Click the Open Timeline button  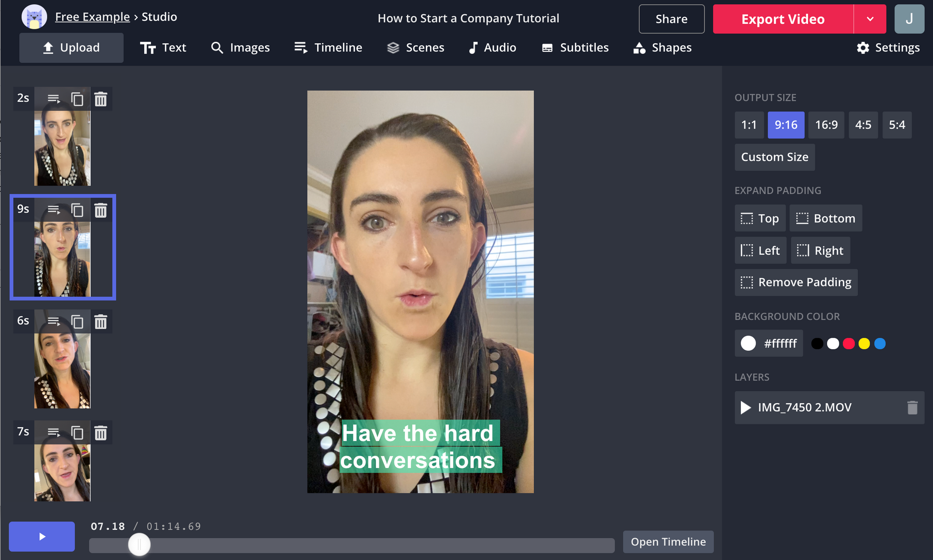pyautogui.click(x=668, y=542)
